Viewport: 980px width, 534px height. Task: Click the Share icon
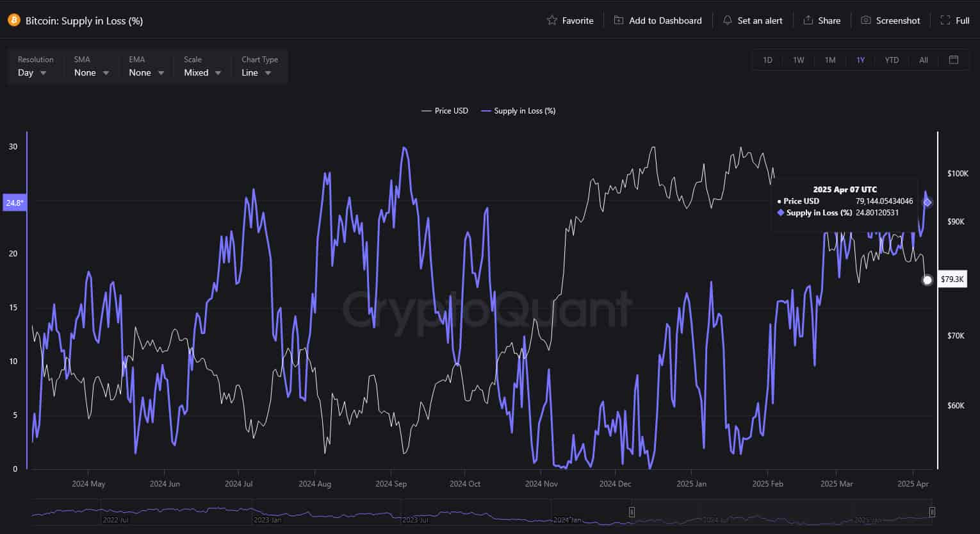808,21
